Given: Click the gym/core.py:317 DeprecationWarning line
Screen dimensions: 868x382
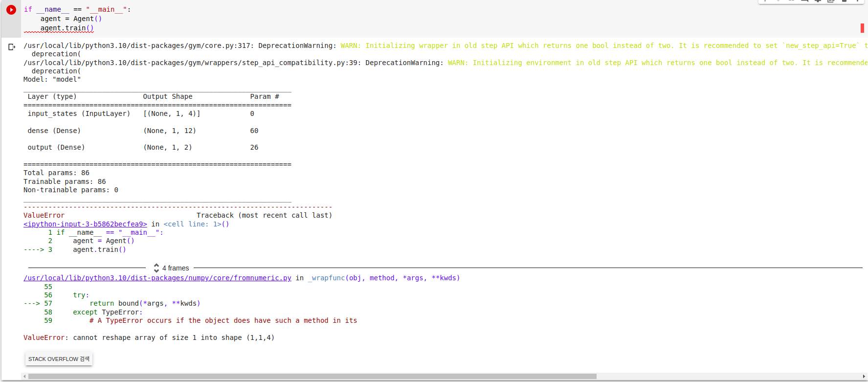Looking at the screenshot, I should pyautogui.click(x=445, y=45).
